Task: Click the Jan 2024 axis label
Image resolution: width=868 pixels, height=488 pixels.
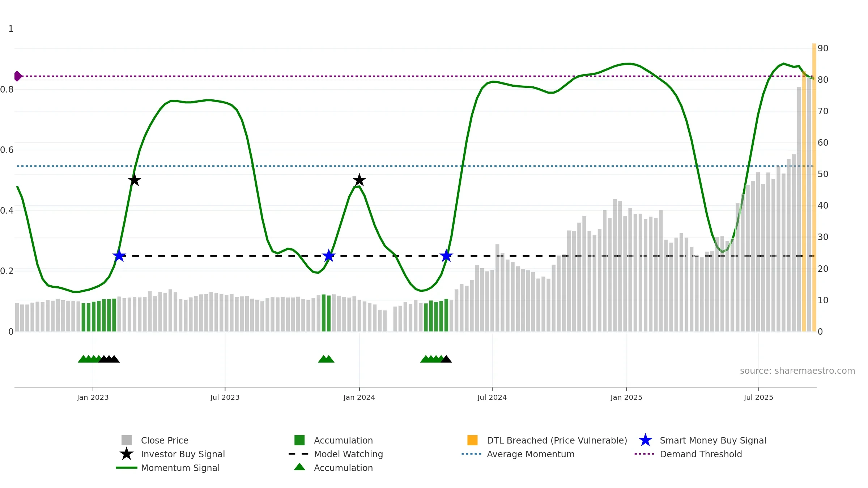Action: coord(359,397)
